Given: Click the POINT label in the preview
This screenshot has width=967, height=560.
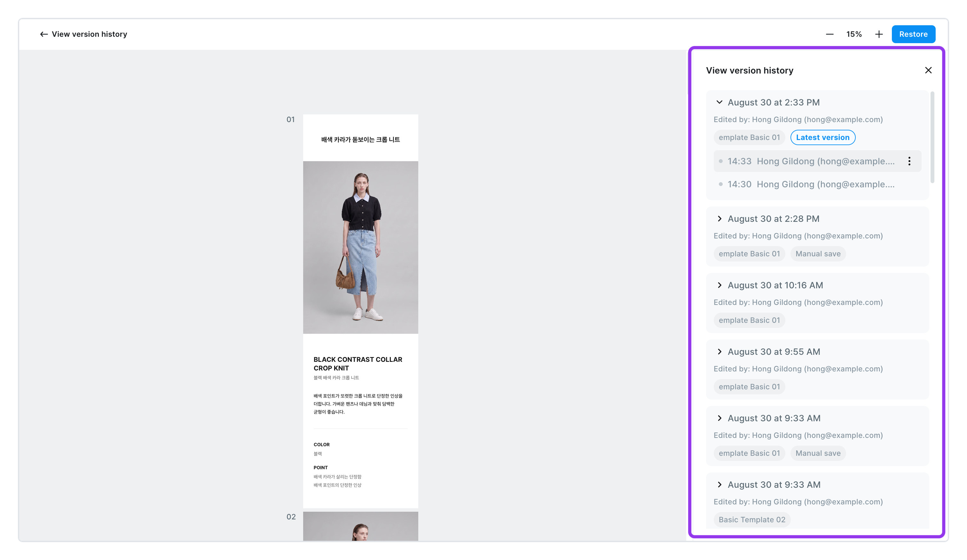Looking at the screenshot, I should click(320, 468).
